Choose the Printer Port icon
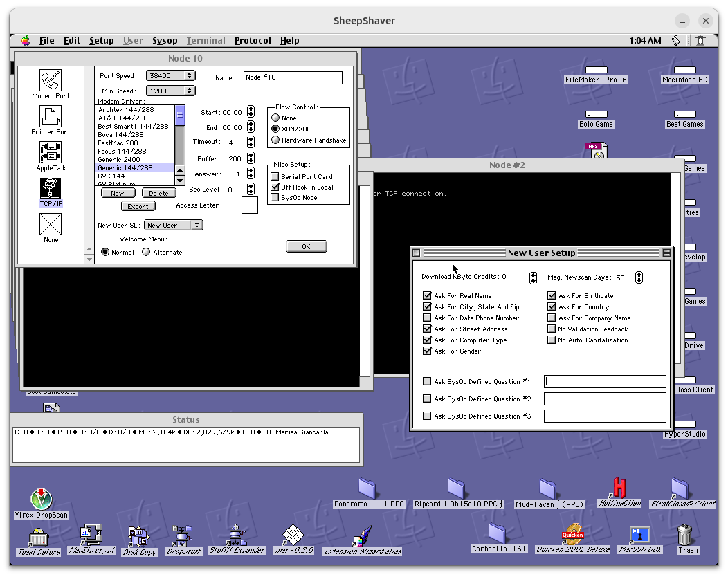This screenshot has height=577, width=728. point(51,116)
